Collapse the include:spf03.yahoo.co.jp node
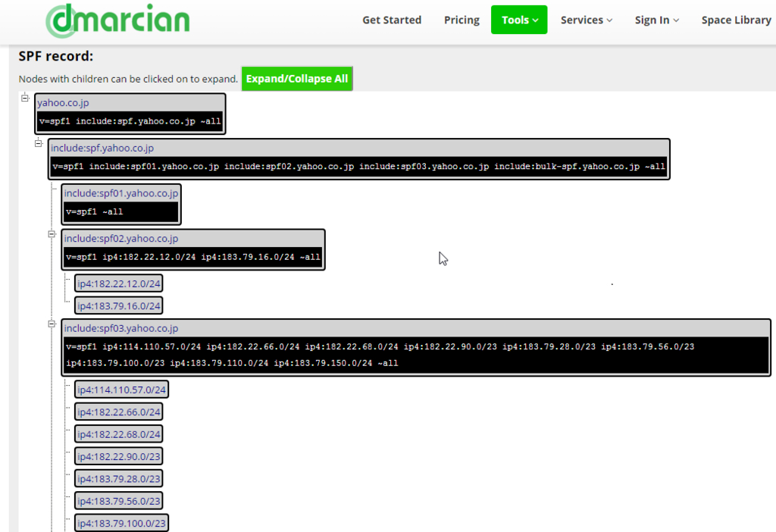The width and height of the screenshot is (776, 532). [52, 324]
